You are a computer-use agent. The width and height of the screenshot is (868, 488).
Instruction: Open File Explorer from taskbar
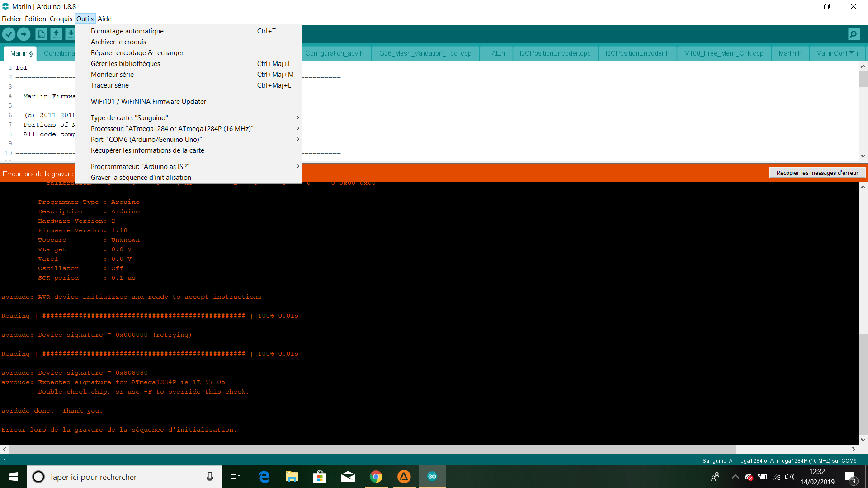click(292, 477)
